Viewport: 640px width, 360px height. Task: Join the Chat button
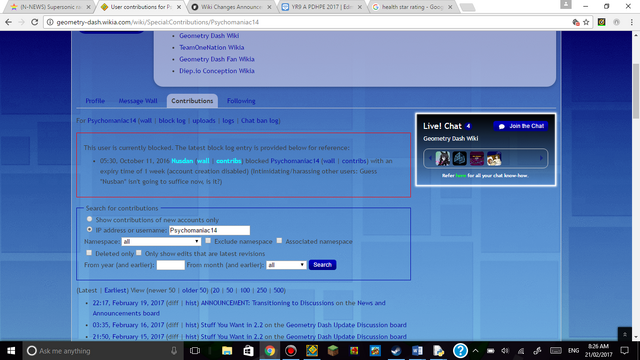point(521,126)
